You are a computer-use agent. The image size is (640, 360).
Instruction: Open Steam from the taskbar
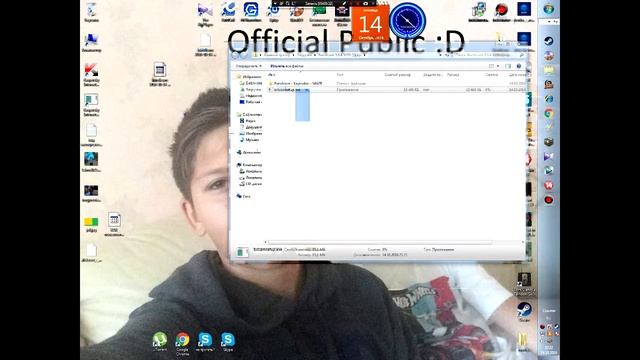[x=549, y=41]
